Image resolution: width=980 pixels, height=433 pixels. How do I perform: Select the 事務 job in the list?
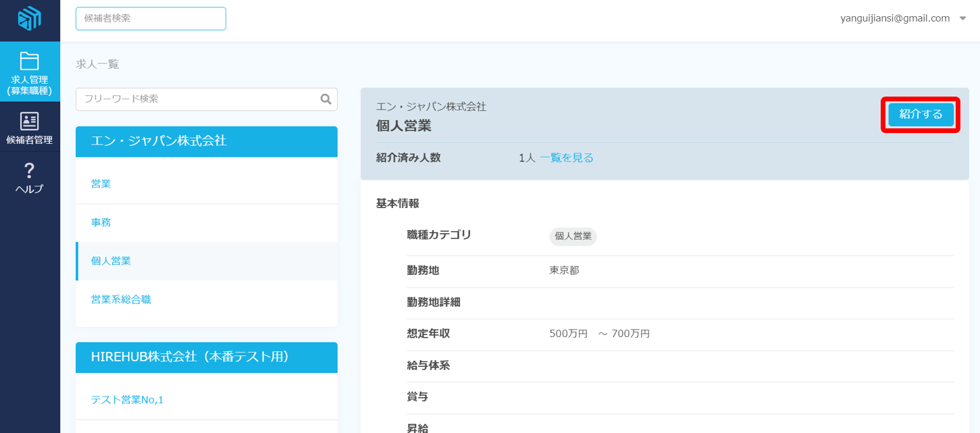point(101,222)
